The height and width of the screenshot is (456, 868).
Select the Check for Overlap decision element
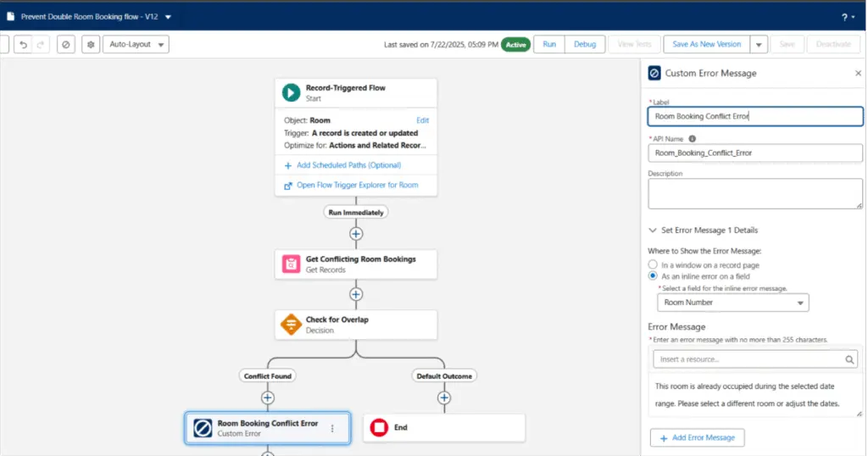click(x=356, y=325)
